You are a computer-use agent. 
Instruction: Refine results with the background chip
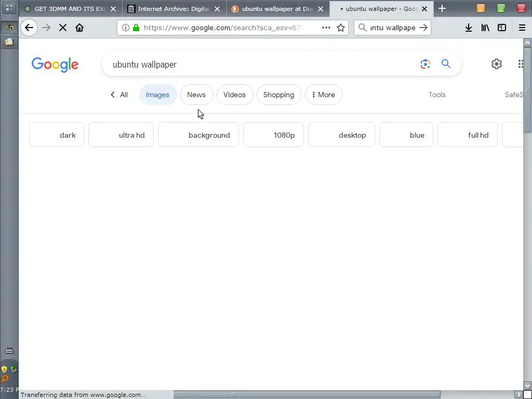pyautogui.click(x=198, y=135)
